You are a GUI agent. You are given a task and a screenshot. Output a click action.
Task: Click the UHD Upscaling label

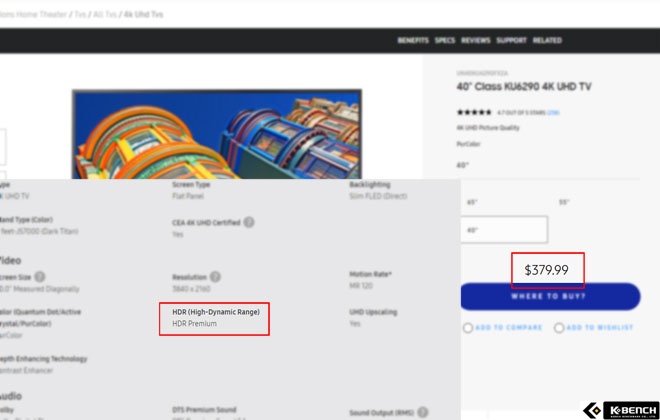pos(373,312)
